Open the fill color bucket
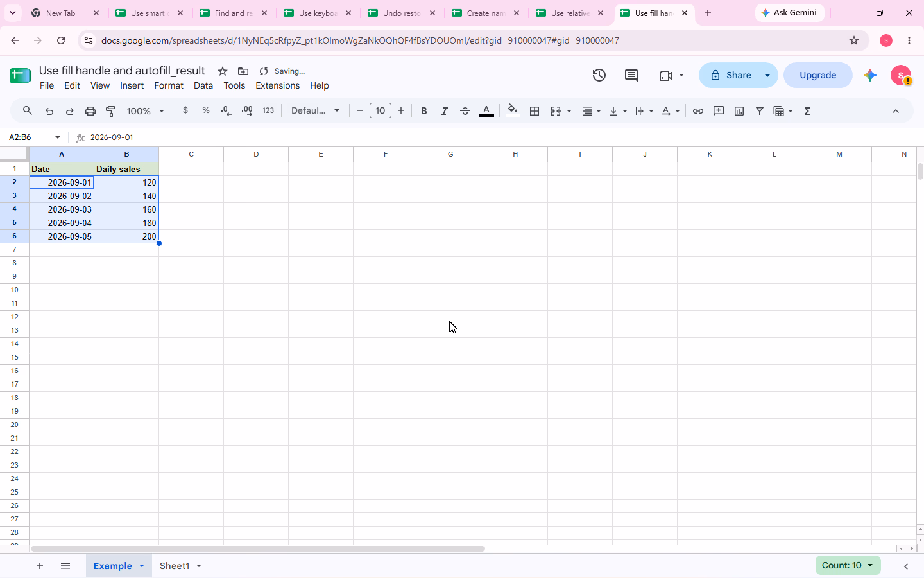The width and height of the screenshot is (924, 578). tap(512, 110)
